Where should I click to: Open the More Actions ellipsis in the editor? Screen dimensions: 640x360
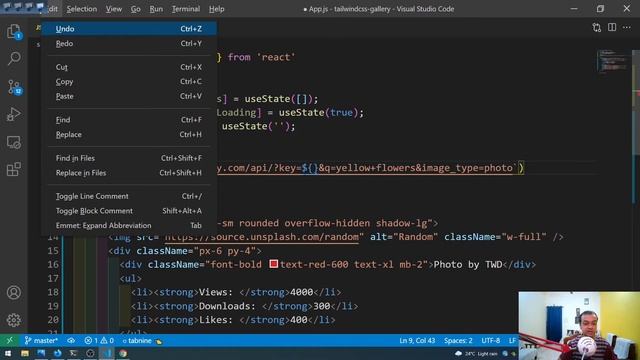click(x=627, y=27)
